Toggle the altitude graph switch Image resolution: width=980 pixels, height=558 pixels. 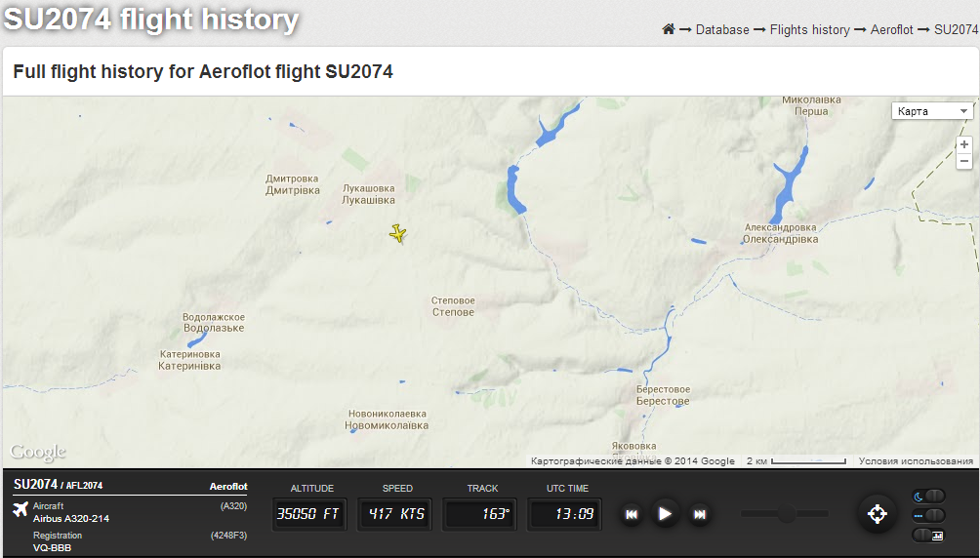(x=928, y=535)
